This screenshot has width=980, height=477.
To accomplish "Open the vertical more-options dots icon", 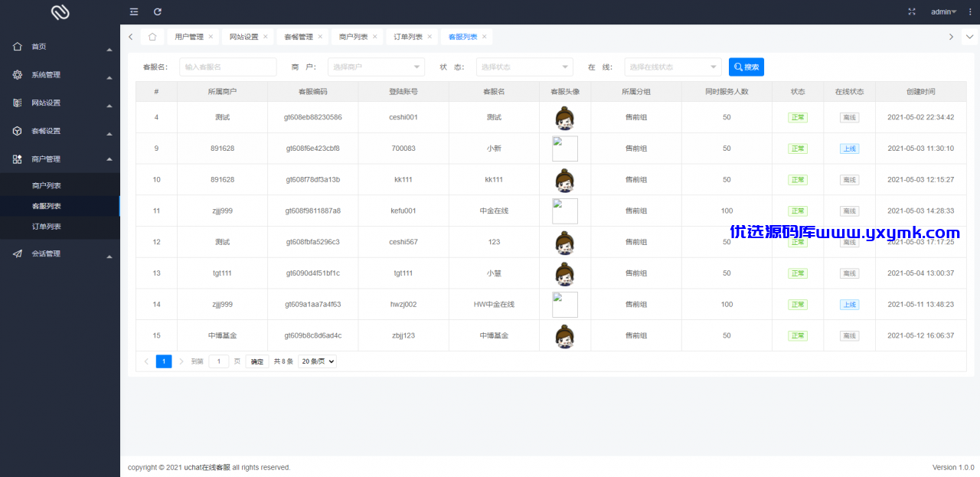I will (x=971, y=11).
